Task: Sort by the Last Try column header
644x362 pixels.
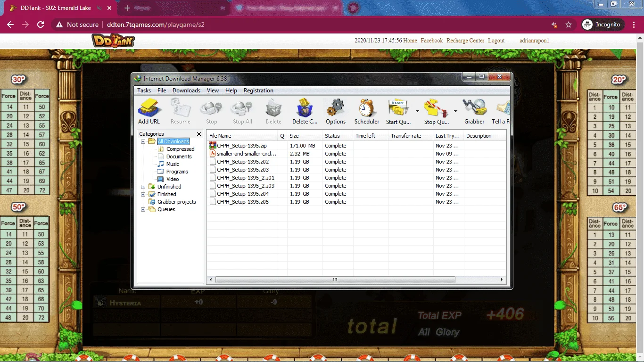Action: pyautogui.click(x=448, y=136)
